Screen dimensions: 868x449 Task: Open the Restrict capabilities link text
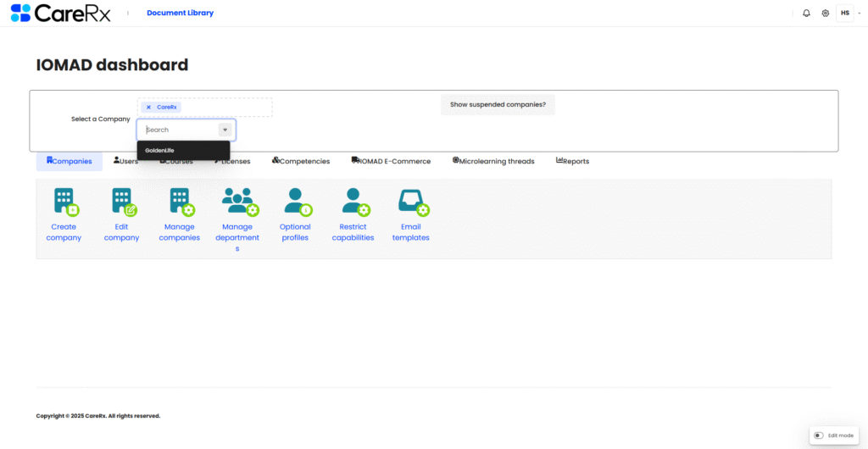pos(353,232)
